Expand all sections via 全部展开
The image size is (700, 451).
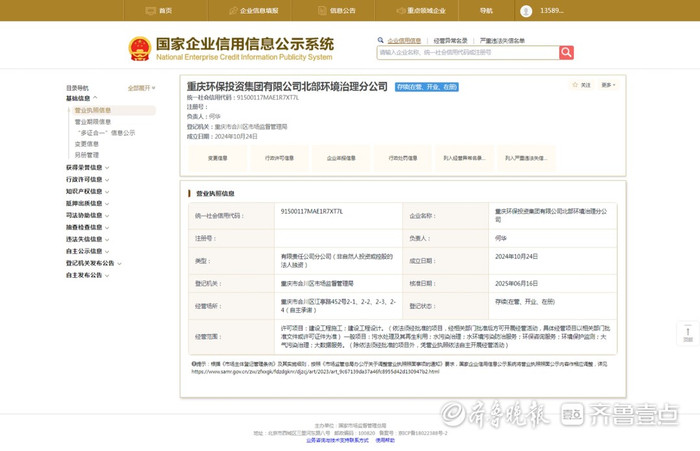point(142,88)
